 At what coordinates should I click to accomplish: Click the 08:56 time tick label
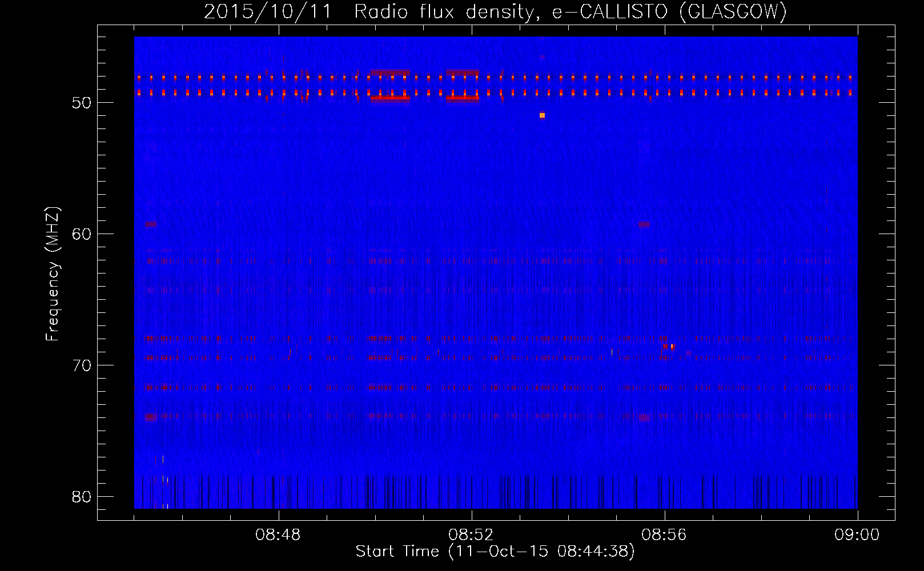(664, 535)
